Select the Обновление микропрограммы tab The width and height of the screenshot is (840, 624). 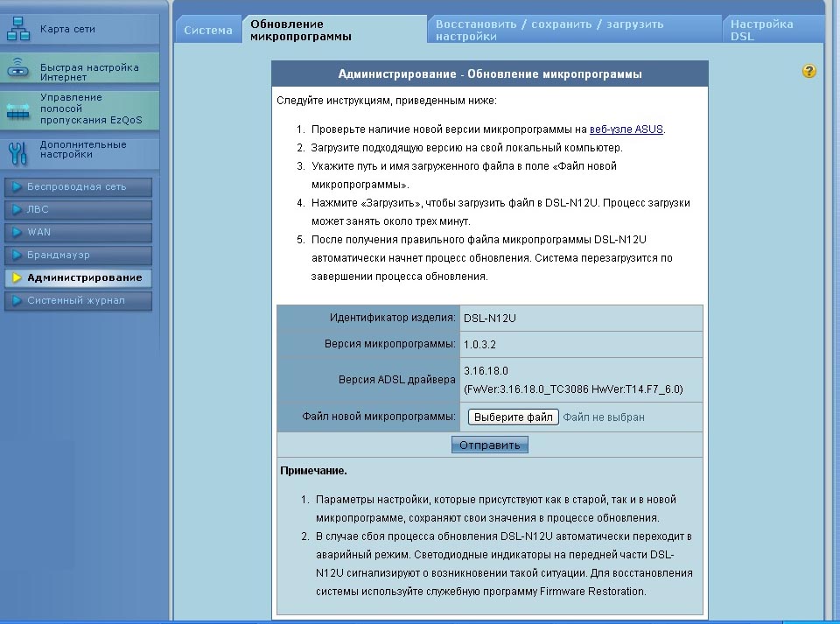pyautogui.click(x=335, y=30)
